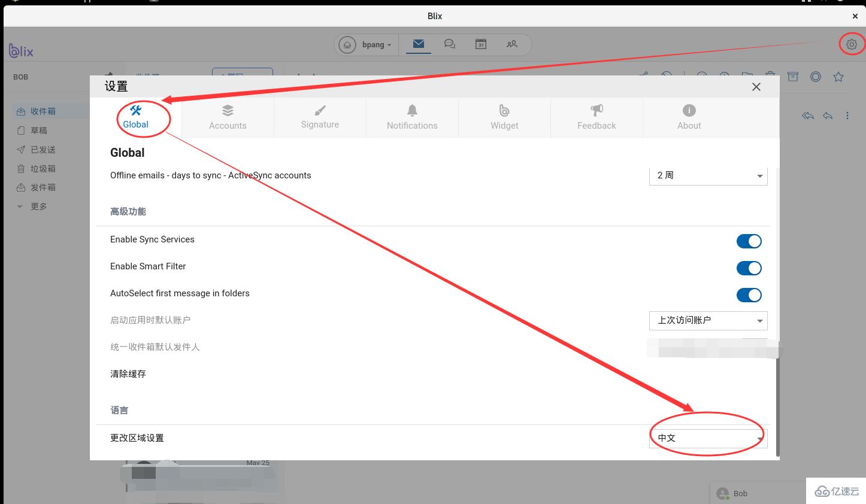Open the 发件箱 outbox folder
Image resolution: width=866 pixels, height=504 pixels.
tap(44, 187)
